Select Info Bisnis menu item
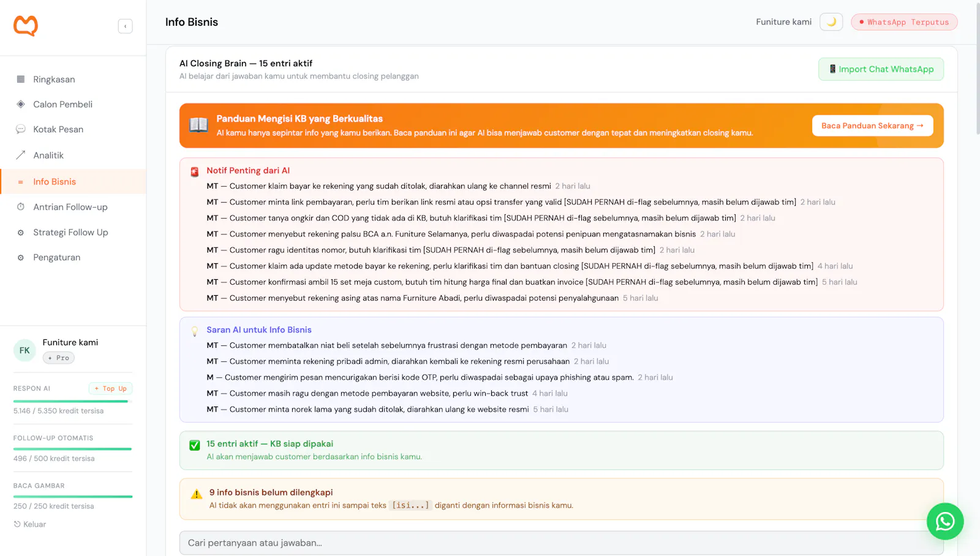This screenshot has height=556, width=980. (x=73, y=182)
